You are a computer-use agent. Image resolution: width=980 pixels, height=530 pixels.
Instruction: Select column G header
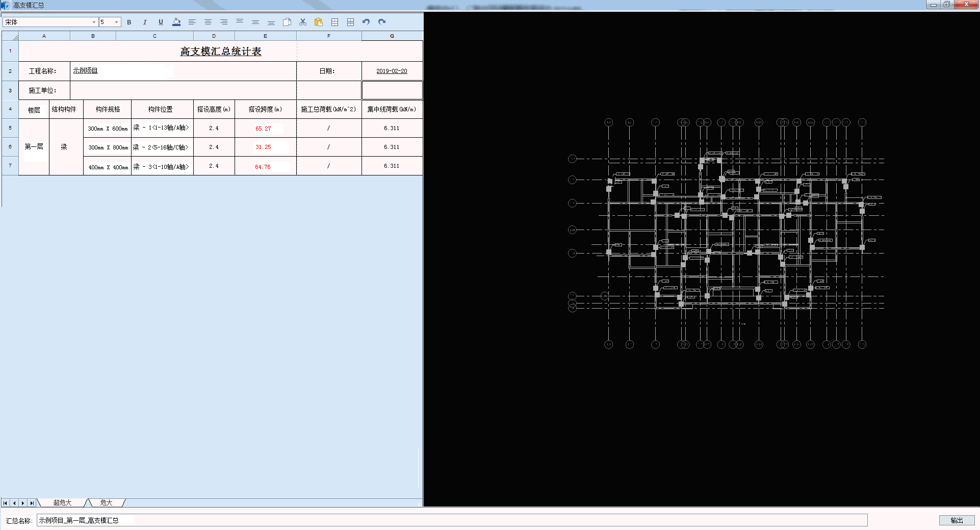pyautogui.click(x=392, y=36)
